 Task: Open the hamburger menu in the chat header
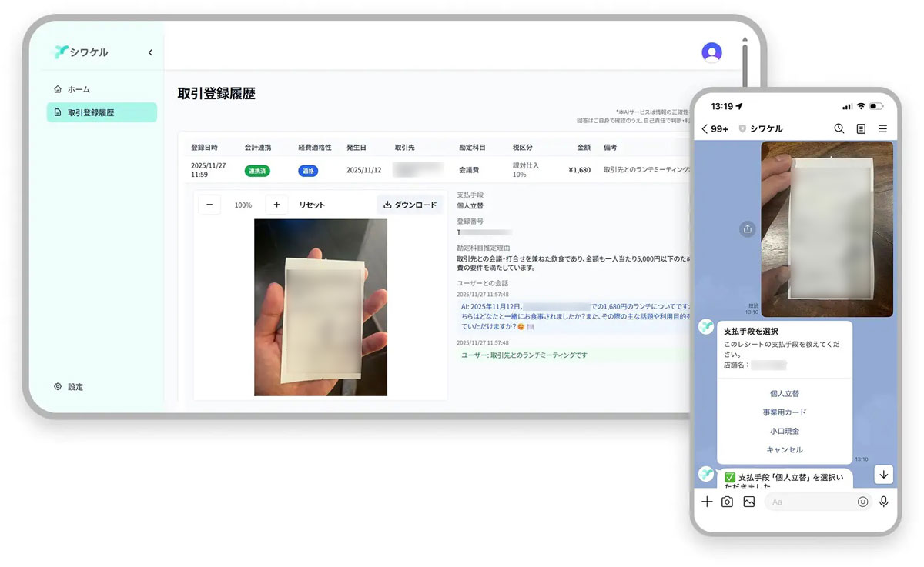(882, 128)
